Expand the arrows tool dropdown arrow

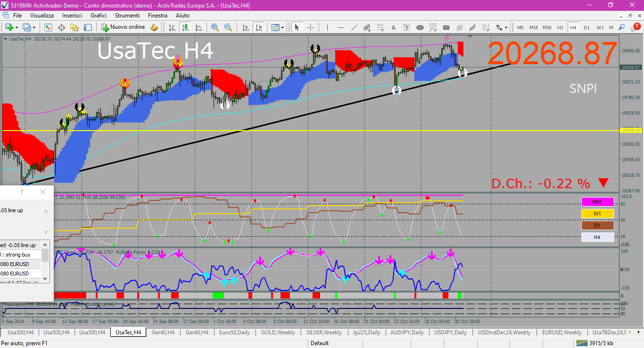506,27
